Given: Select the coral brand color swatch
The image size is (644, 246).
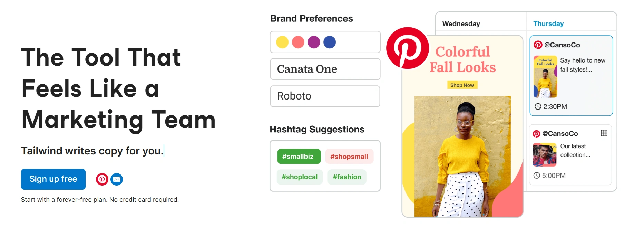Looking at the screenshot, I should [298, 42].
